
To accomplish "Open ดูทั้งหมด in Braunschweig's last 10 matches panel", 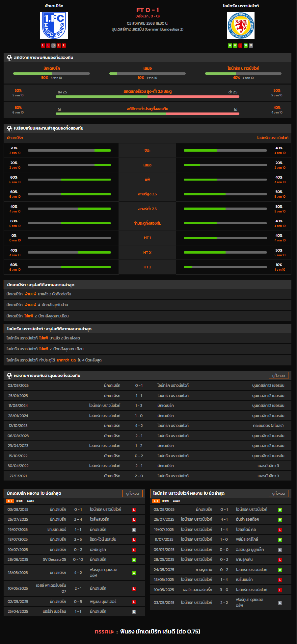I will [x=279, y=493].
